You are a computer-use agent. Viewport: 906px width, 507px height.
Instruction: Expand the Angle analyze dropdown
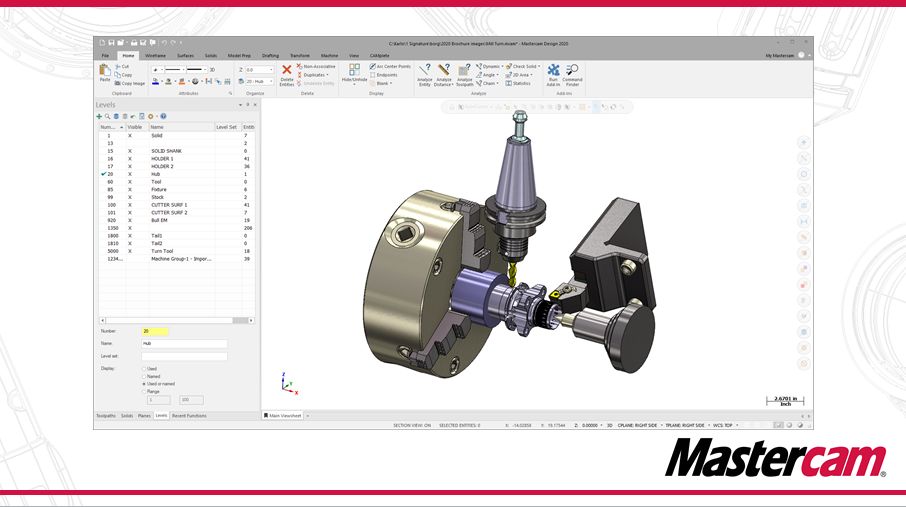click(497, 75)
